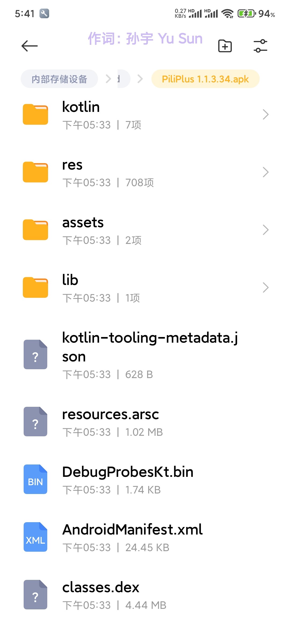Tap the kotlin folder icon
The height and width of the screenshot is (644, 290).
pyautogui.click(x=35, y=115)
